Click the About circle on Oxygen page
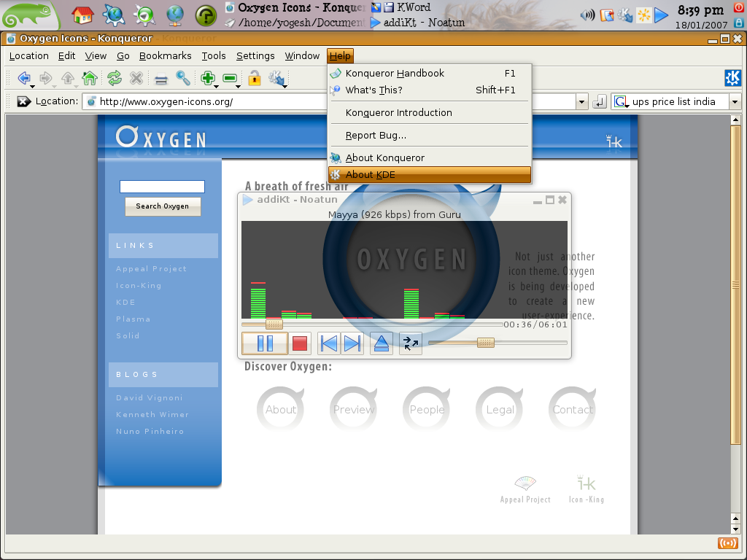Image resolution: width=747 pixels, height=560 pixels. click(281, 410)
